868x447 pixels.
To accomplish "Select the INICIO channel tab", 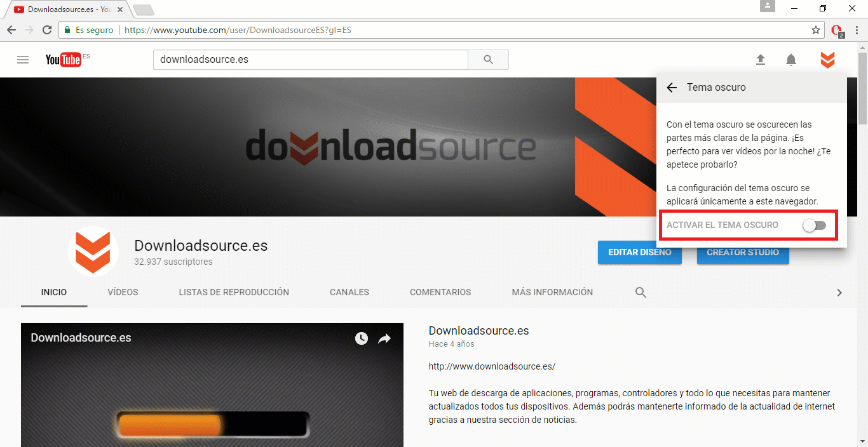I will click(x=54, y=292).
